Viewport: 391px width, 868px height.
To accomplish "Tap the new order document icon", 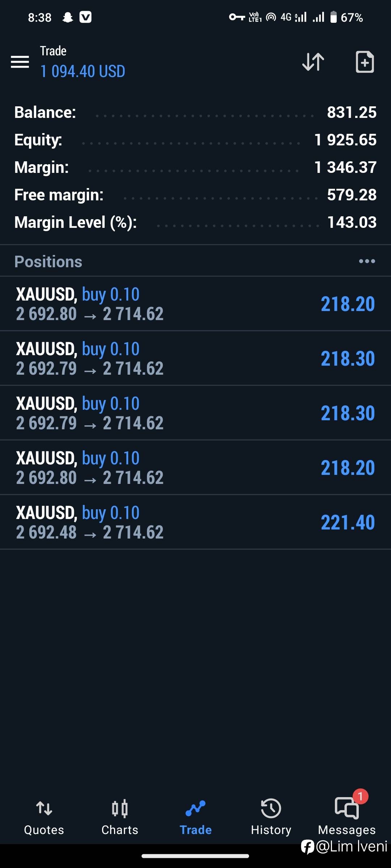I will point(365,62).
